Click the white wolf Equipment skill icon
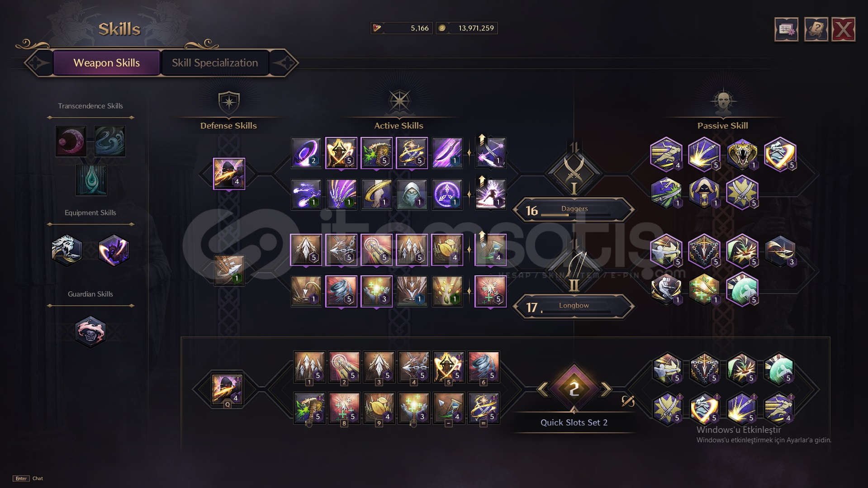 (67, 250)
